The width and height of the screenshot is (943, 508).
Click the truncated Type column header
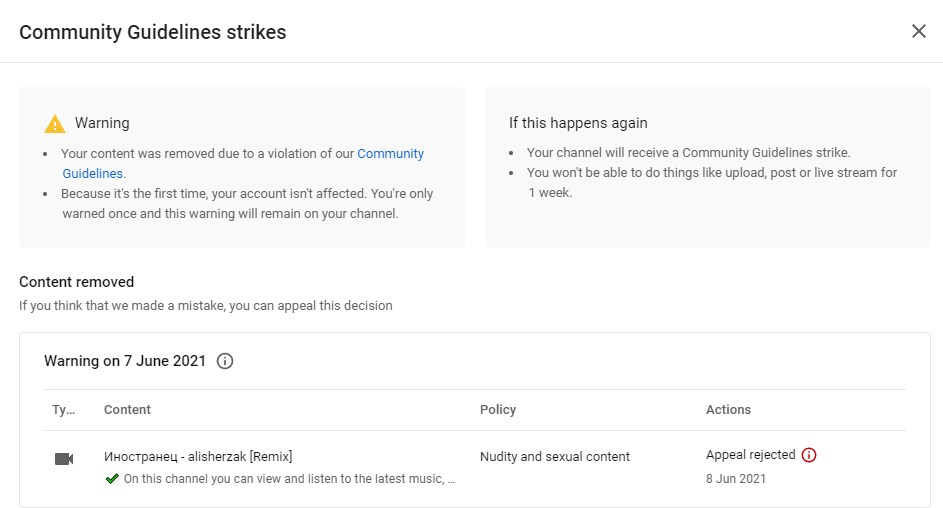63,410
